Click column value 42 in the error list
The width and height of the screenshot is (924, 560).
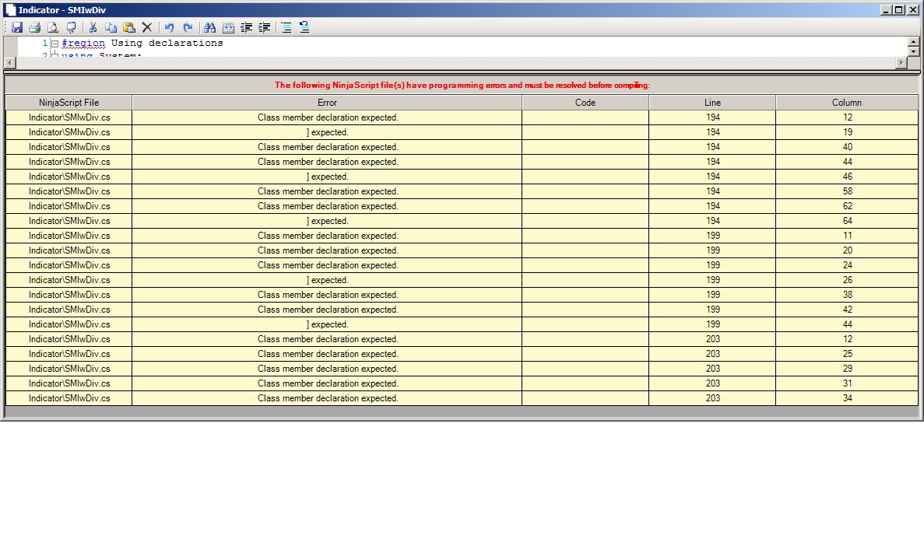click(x=848, y=309)
